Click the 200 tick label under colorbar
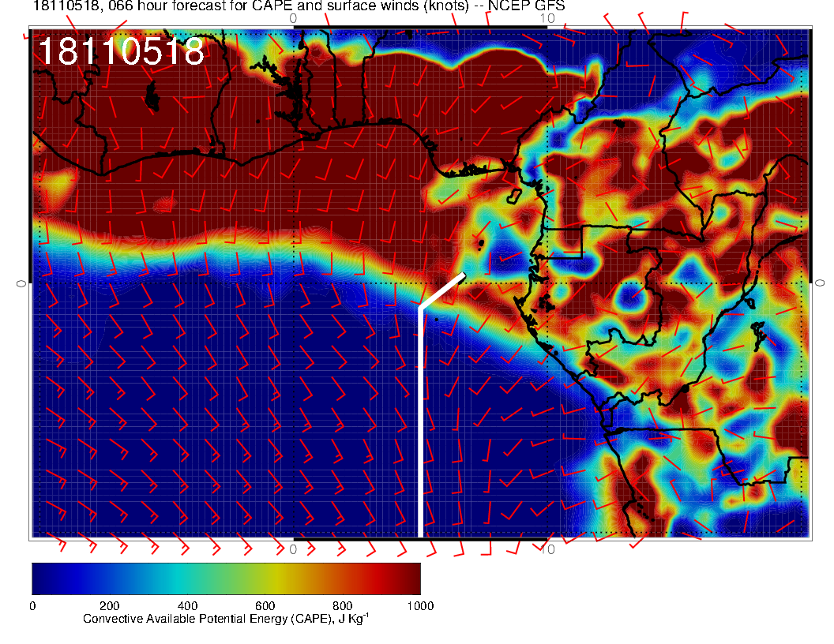834x644 pixels. click(110, 606)
